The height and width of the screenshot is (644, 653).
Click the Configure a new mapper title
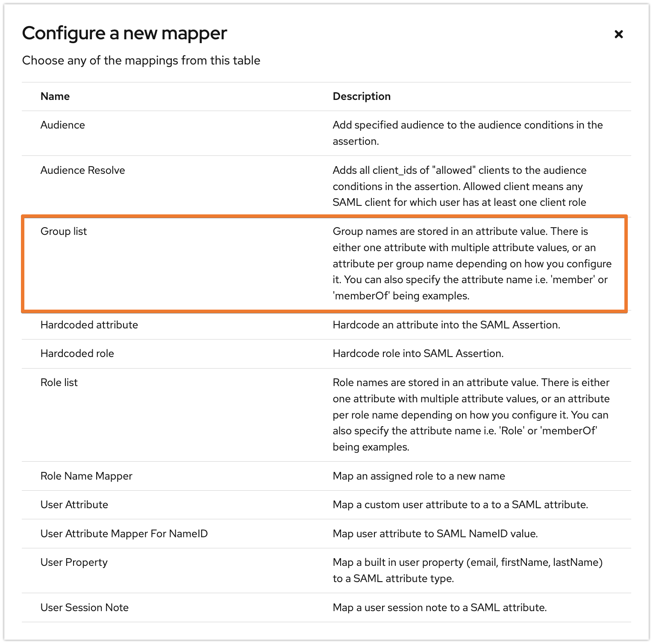coord(125,33)
